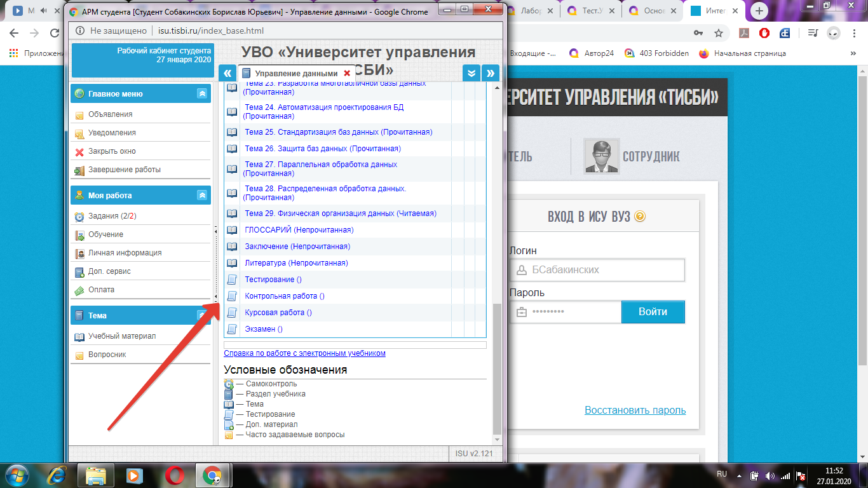Click Закрыть окно red cross item

[112, 151]
